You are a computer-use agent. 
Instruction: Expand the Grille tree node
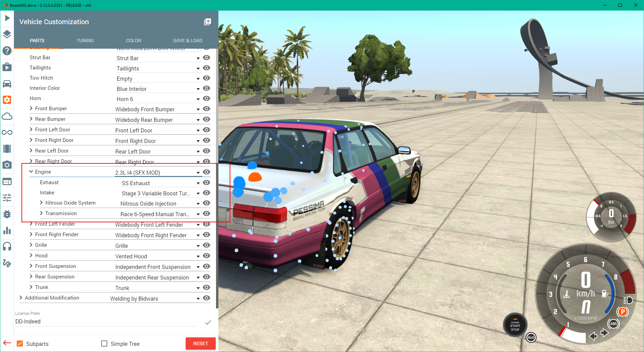click(x=31, y=245)
